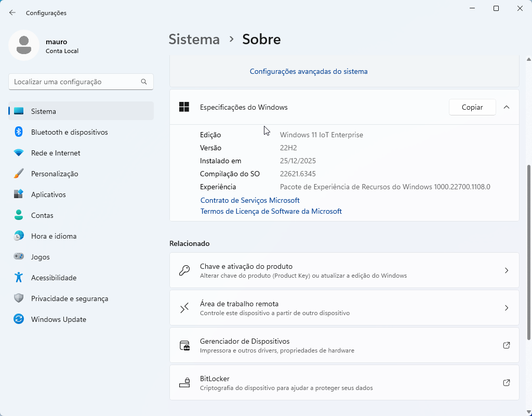Open Windows Update page
This screenshot has width=532, height=416.
[x=81, y=319]
